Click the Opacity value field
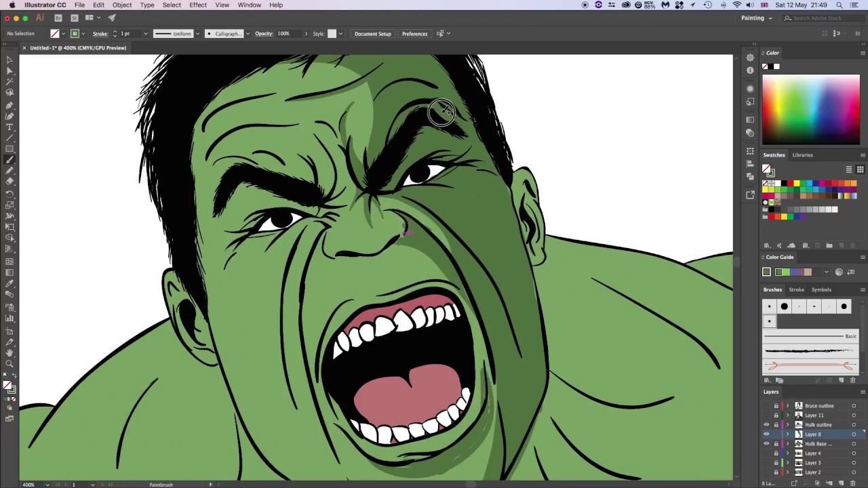Image resolution: width=868 pixels, height=488 pixels. [x=288, y=33]
